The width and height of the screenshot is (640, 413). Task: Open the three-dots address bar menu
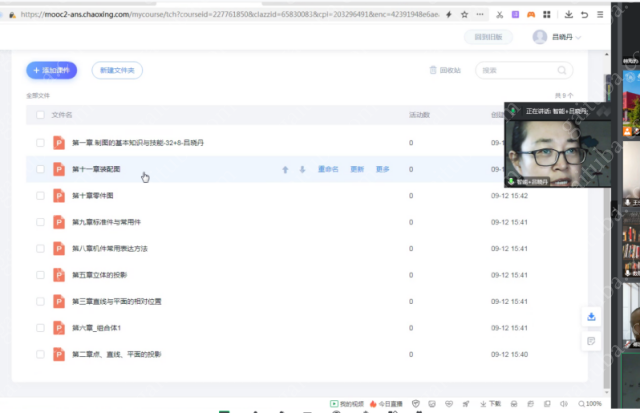pos(480,14)
